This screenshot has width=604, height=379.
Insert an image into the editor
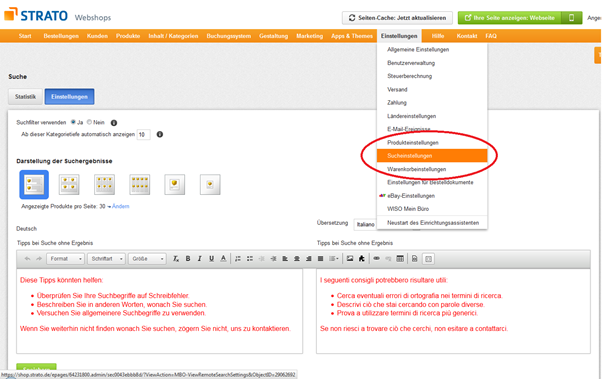(x=350, y=259)
